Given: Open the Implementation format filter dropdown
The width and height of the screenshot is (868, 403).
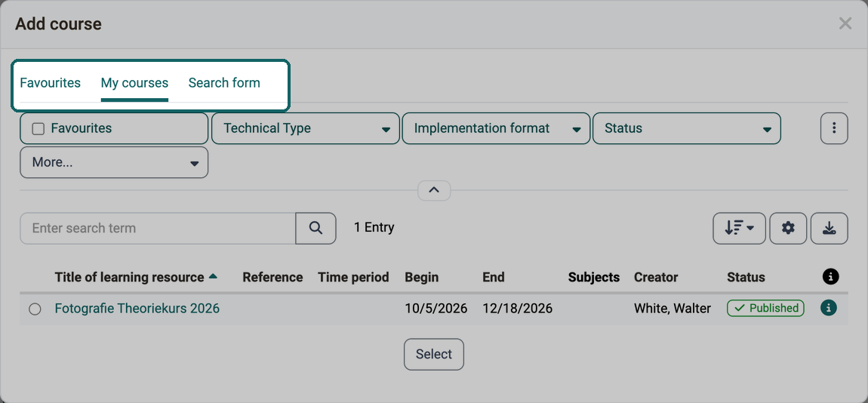Looking at the screenshot, I should tap(496, 128).
